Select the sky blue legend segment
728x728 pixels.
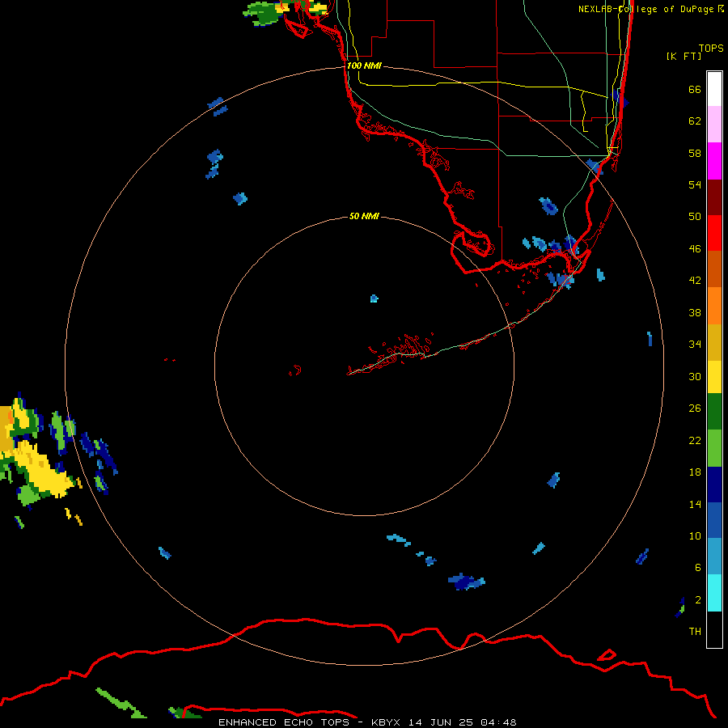(x=714, y=557)
